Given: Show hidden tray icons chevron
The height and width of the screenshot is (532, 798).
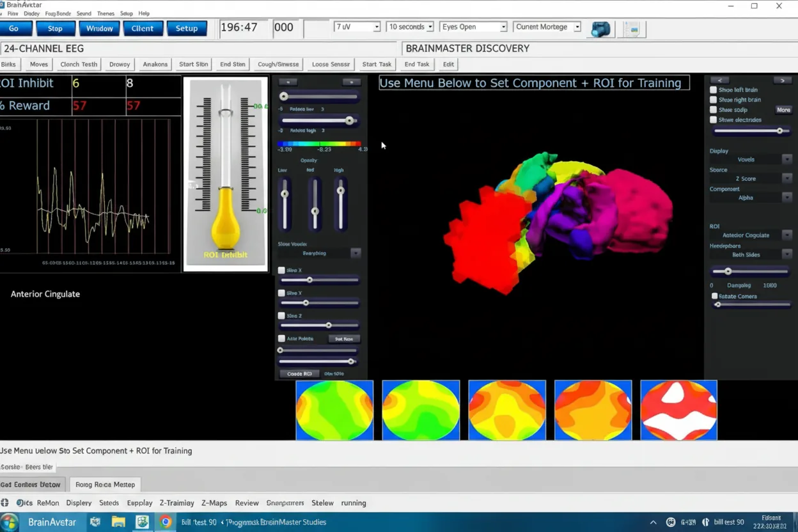Looking at the screenshot, I should 653,522.
